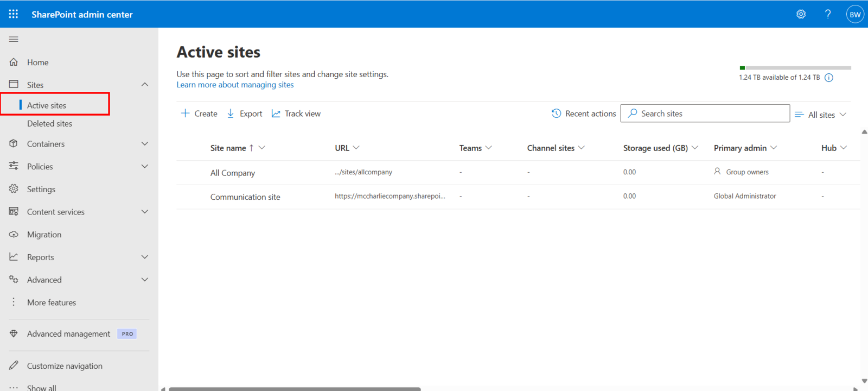Expand the Reports section chevron

tap(144, 256)
